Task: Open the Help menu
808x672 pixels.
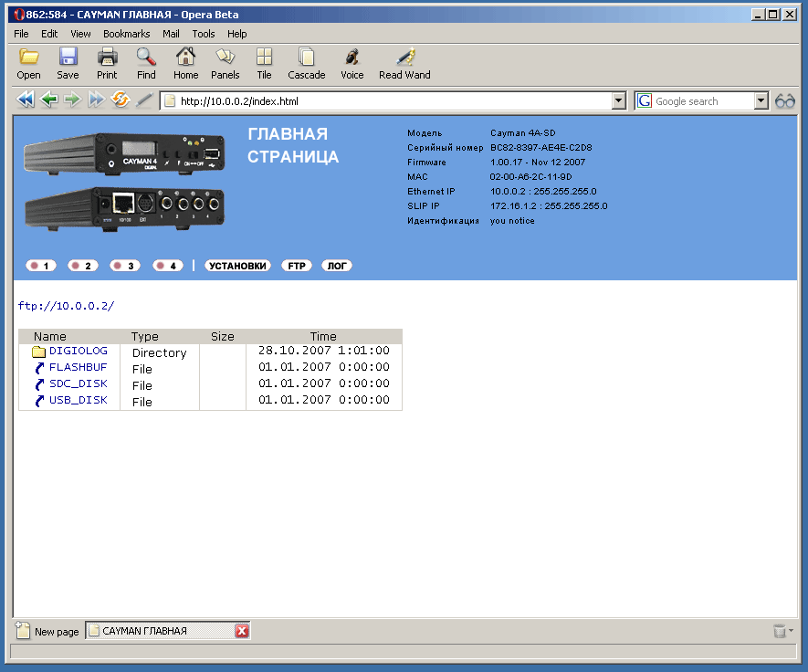Action: coord(237,34)
